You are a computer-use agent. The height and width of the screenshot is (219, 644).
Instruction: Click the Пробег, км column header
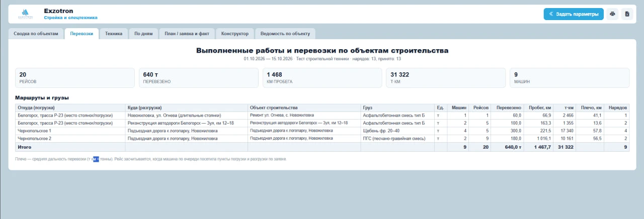click(x=538, y=108)
